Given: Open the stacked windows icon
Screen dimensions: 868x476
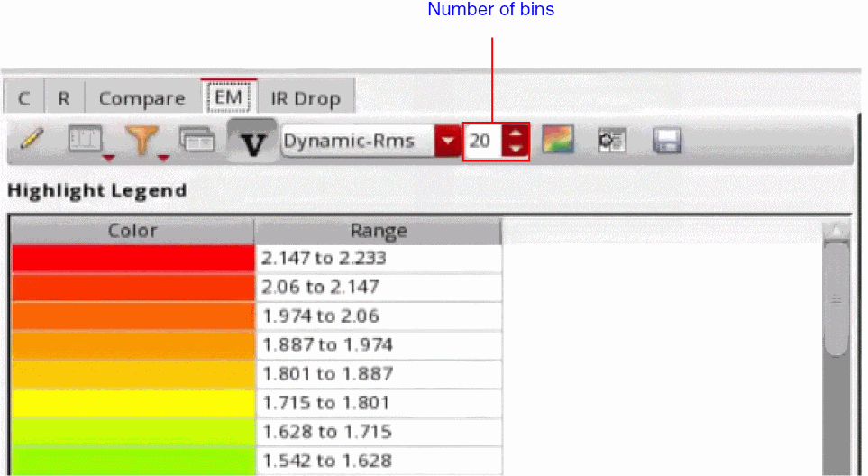Looking at the screenshot, I should (197, 140).
